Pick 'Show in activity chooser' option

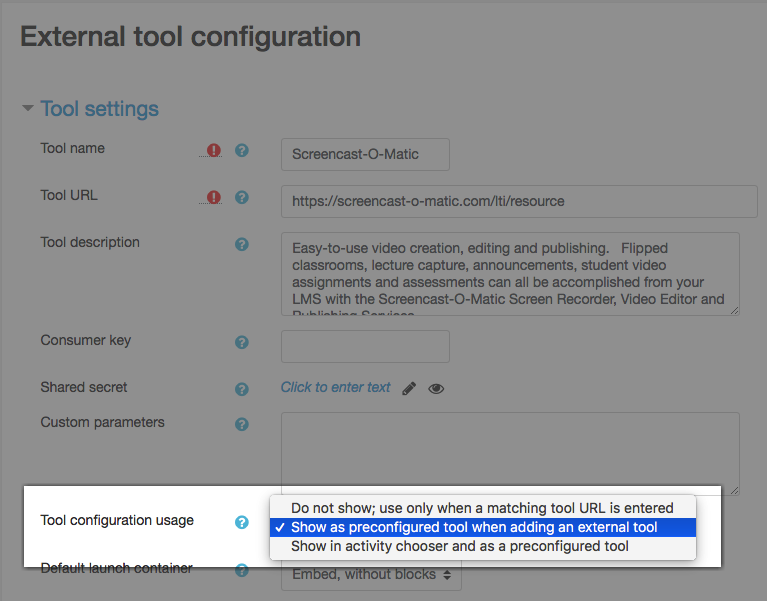click(x=482, y=546)
